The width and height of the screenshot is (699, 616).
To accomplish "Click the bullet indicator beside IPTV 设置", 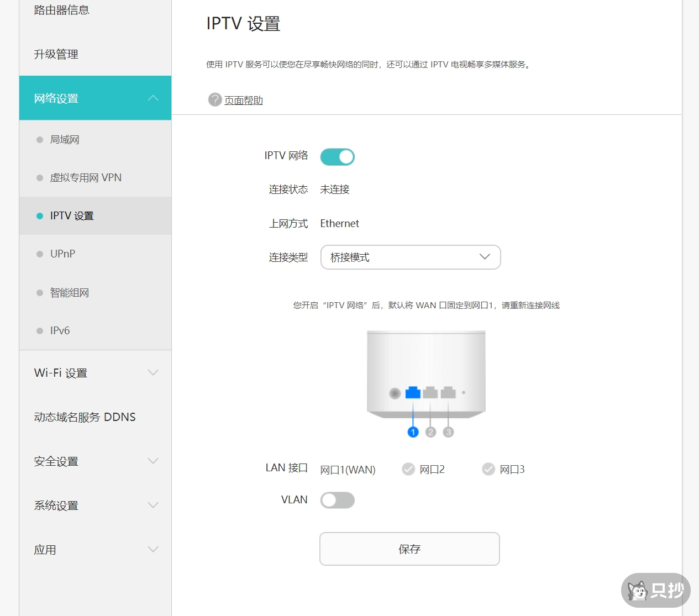I will (x=39, y=215).
